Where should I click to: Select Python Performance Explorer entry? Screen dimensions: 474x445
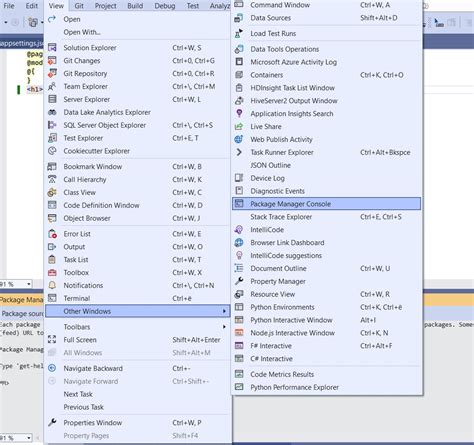(x=326, y=387)
